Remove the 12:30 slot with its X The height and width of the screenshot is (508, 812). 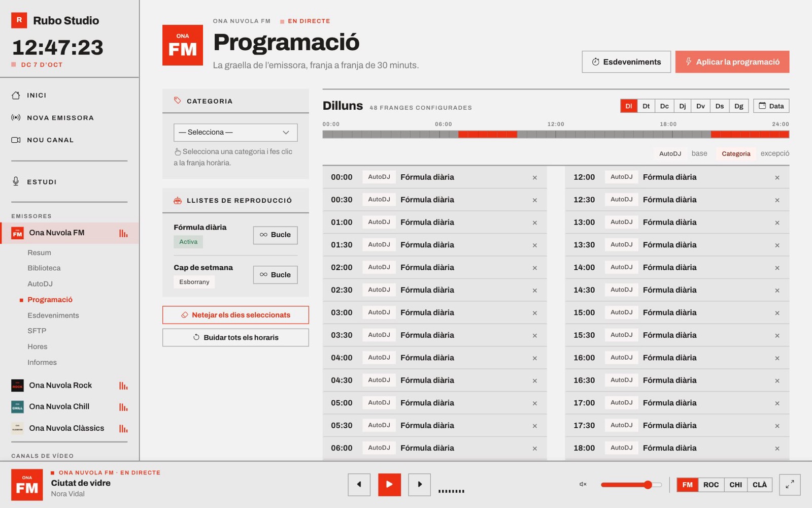coord(777,200)
